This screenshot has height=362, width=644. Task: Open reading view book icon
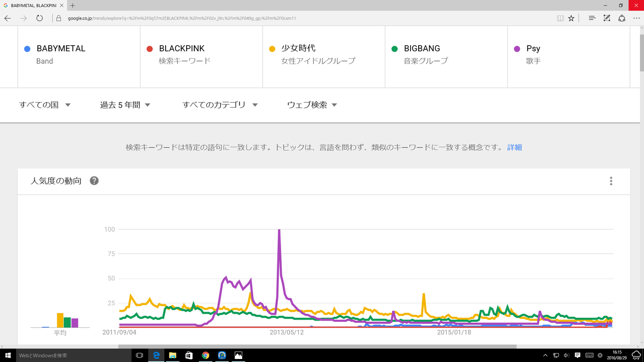coord(560,18)
